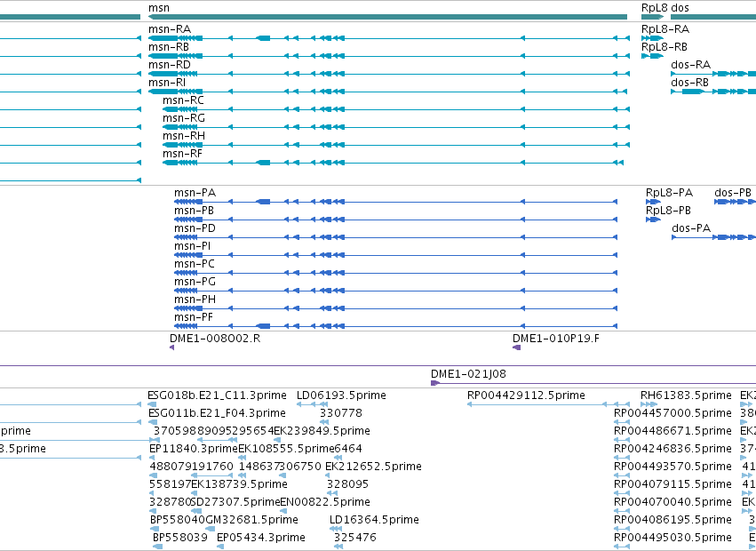Select the msn-PD protein label

195,228
